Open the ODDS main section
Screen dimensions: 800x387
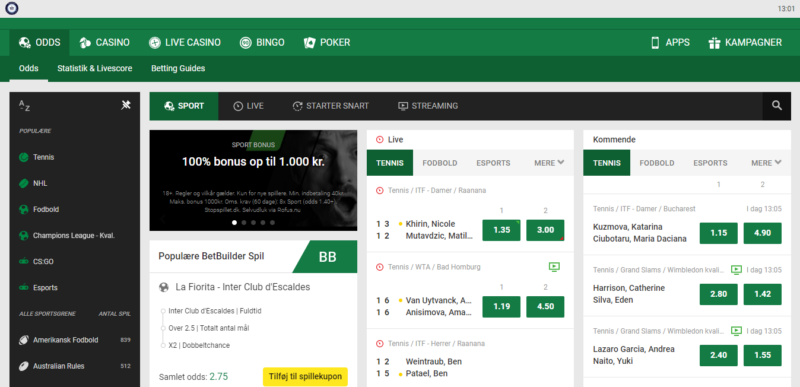[39, 43]
